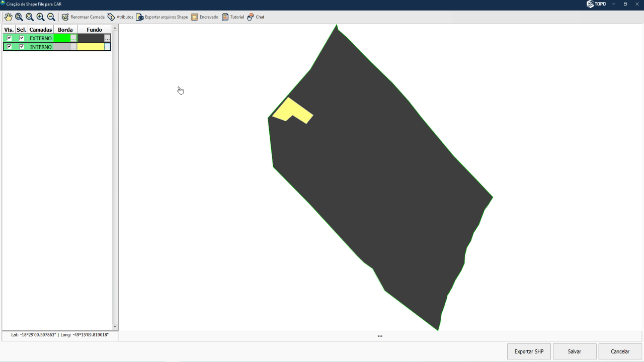Open EXTERNO fill color picker ellipsis

point(107,38)
